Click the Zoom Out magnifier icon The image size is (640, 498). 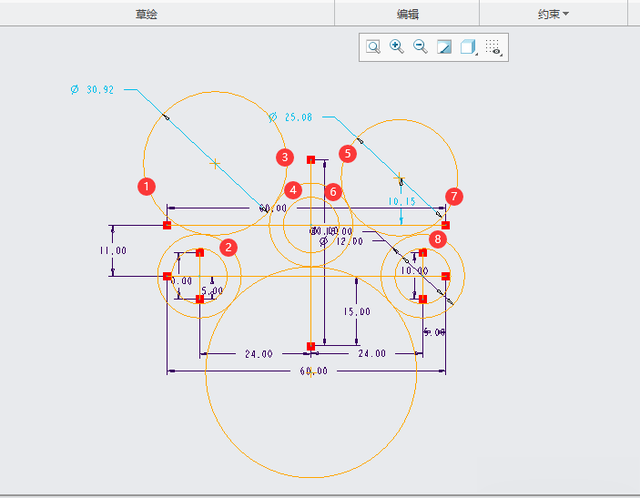point(420,47)
